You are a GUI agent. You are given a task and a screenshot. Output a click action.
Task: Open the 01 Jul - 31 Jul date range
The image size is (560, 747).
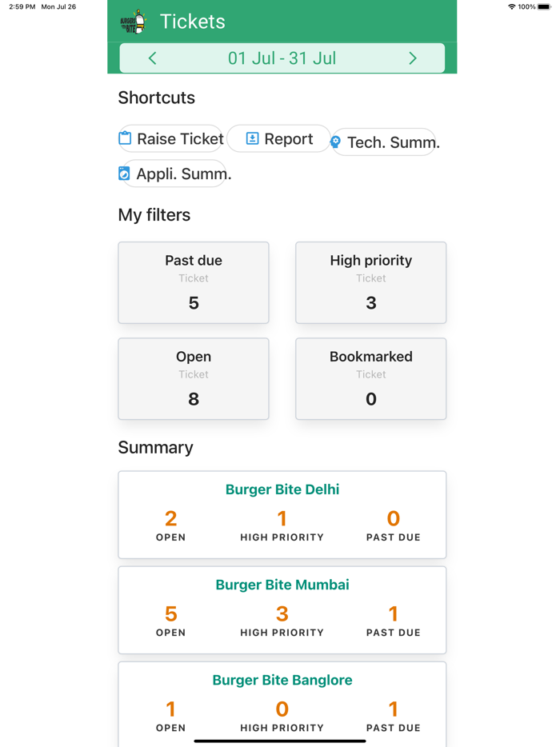pos(282,58)
